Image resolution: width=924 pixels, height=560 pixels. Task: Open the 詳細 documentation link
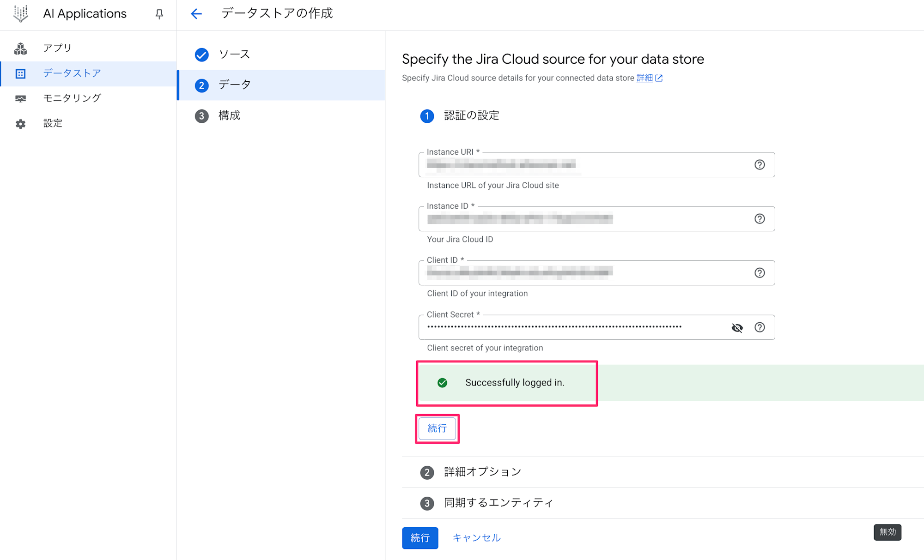tap(644, 78)
